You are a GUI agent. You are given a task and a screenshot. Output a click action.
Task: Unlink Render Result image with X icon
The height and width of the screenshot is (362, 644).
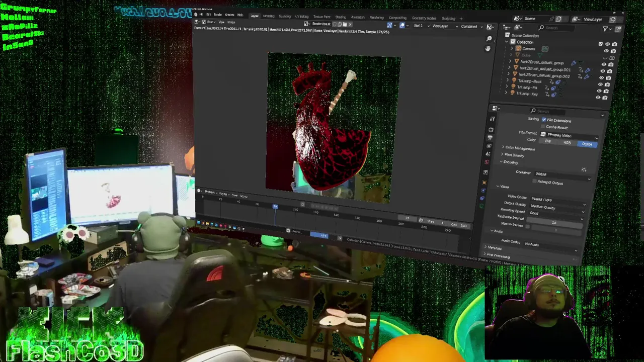tap(350, 24)
